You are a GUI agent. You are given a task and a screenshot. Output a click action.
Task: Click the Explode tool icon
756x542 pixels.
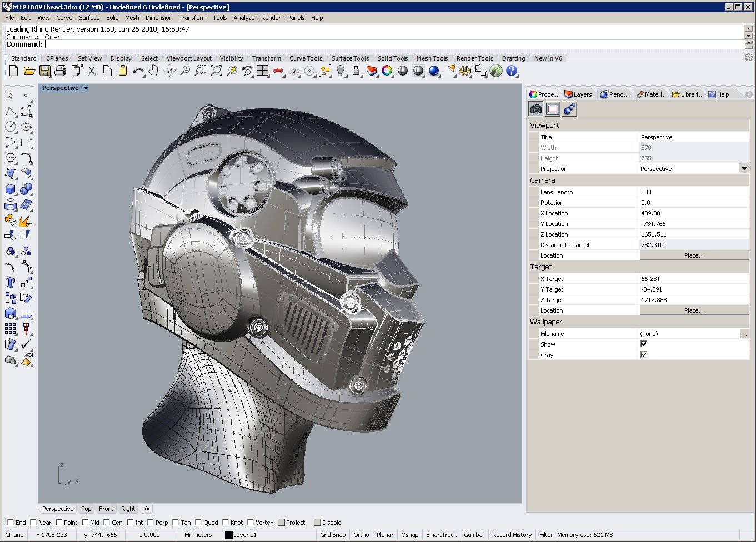pyautogui.click(x=26, y=220)
